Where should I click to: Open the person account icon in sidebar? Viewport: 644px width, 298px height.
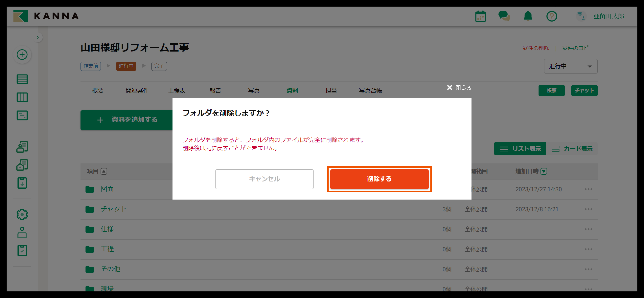pos(22,232)
